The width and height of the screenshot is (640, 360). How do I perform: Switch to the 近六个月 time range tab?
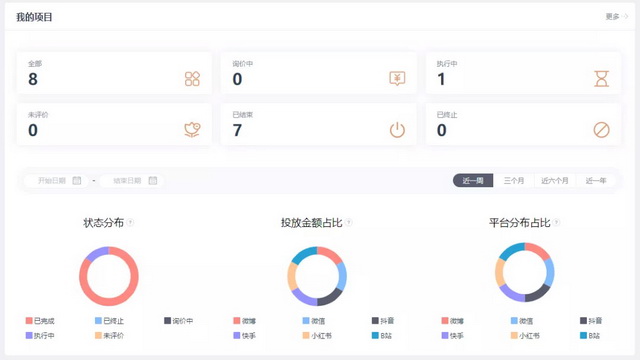[555, 180]
